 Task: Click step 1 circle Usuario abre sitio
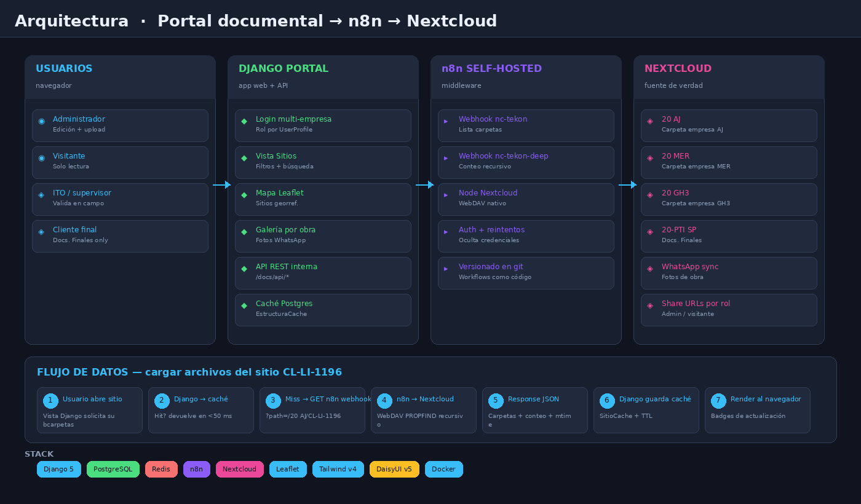50,401
